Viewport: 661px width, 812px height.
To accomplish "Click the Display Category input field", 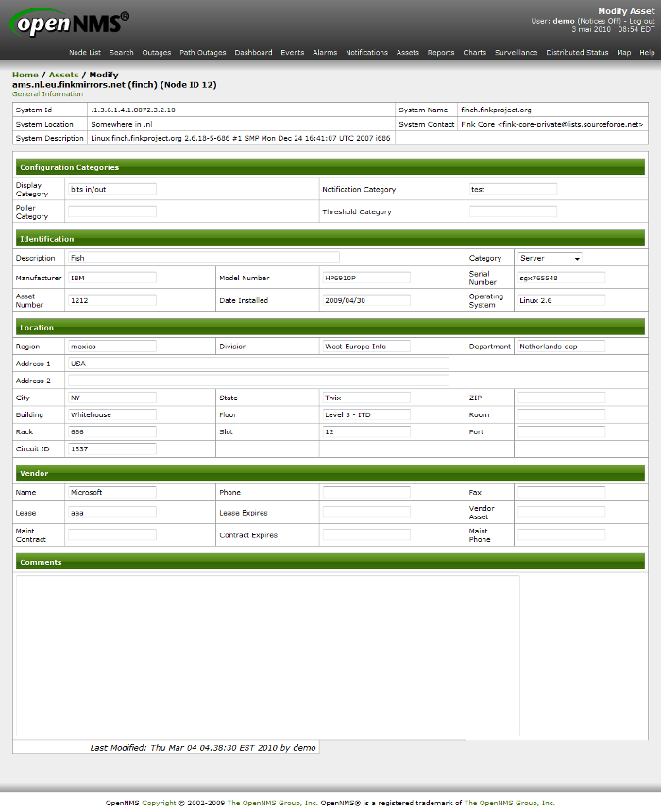I will pos(111,189).
